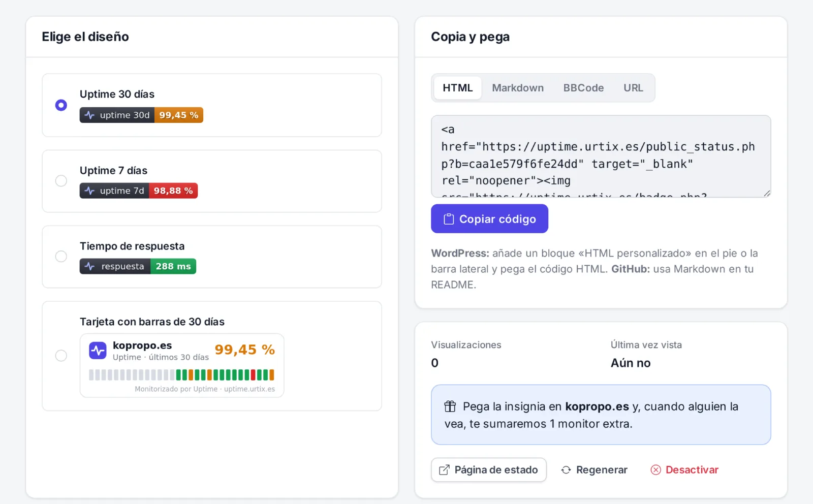Click the pulse icon on uptime 7d badge
The image size is (813, 504).
[90, 191]
